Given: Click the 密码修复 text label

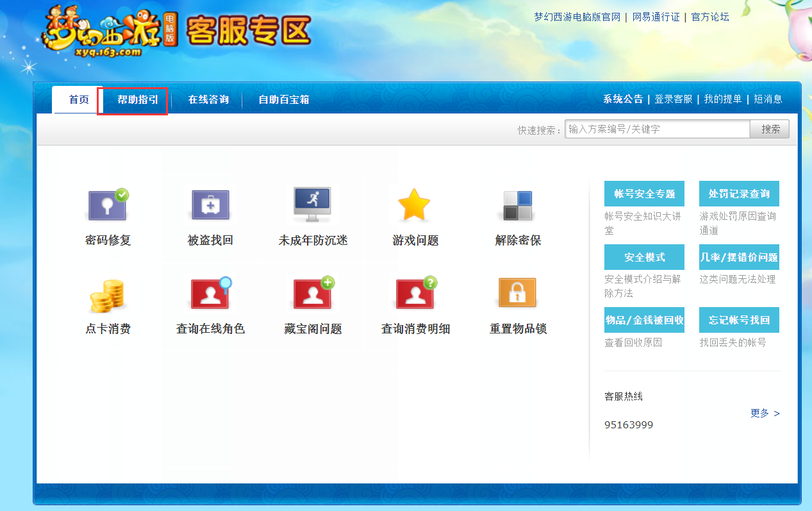Looking at the screenshot, I should point(108,240).
